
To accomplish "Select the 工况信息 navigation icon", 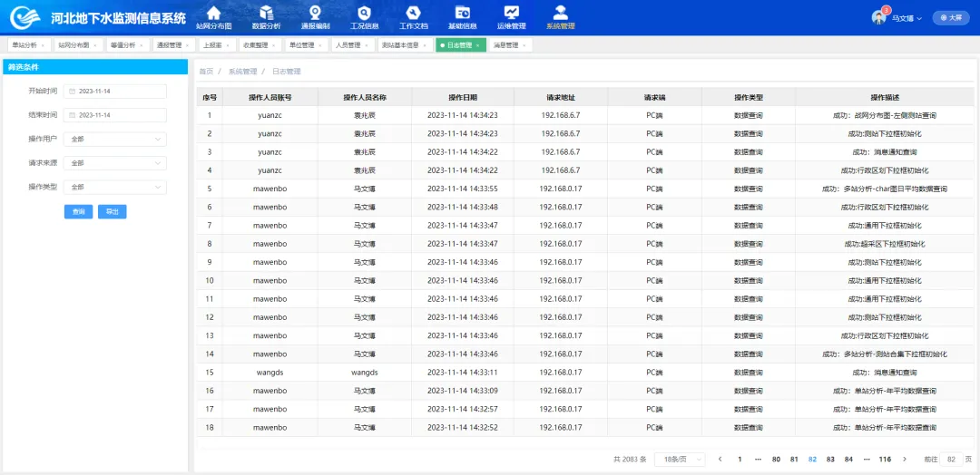I will (364, 13).
